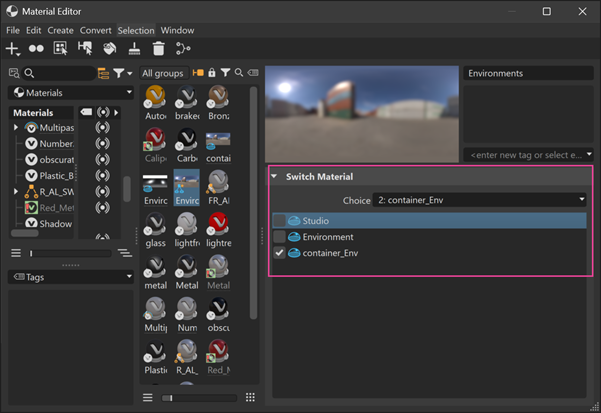The height and width of the screenshot is (413, 601).
Task: Toggle the padlock lock icon
Action: pos(212,72)
